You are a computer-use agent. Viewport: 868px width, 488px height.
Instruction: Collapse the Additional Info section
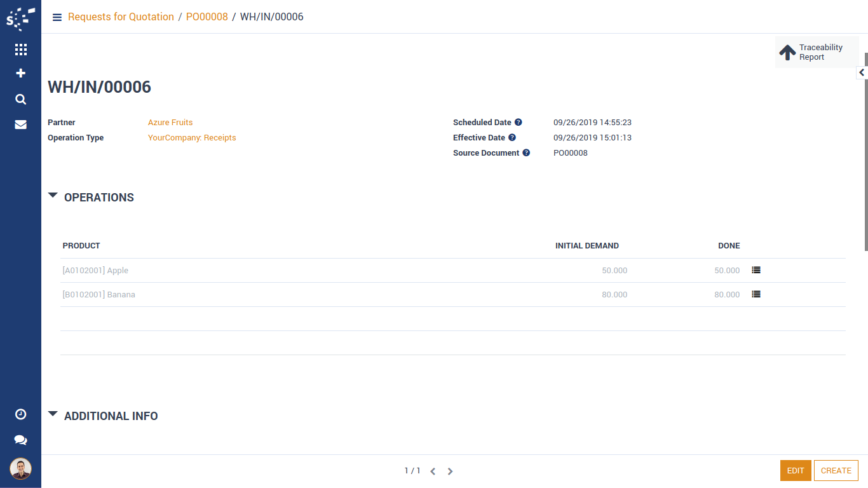click(53, 415)
